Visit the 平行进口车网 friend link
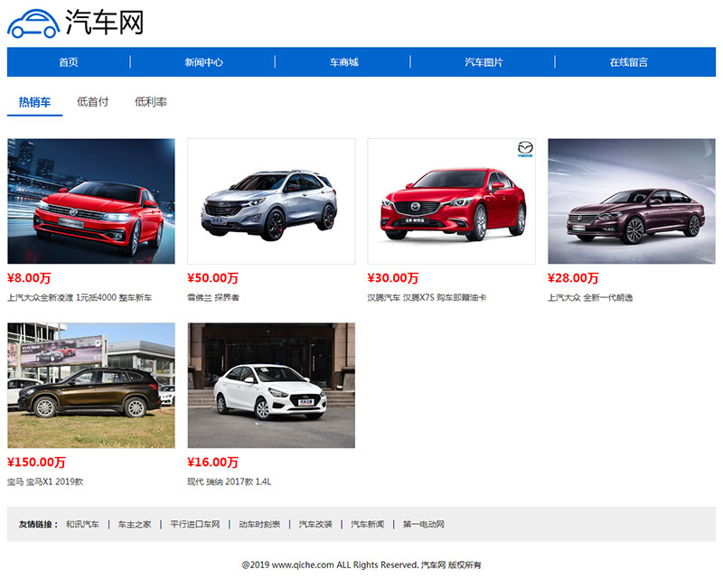This screenshot has height=588, width=723. (x=195, y=524)
